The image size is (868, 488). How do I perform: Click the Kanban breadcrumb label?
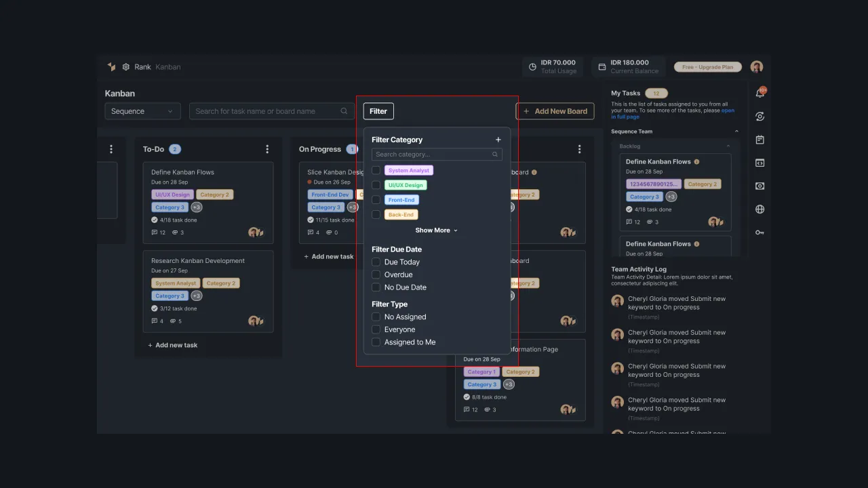click(168, 67)
